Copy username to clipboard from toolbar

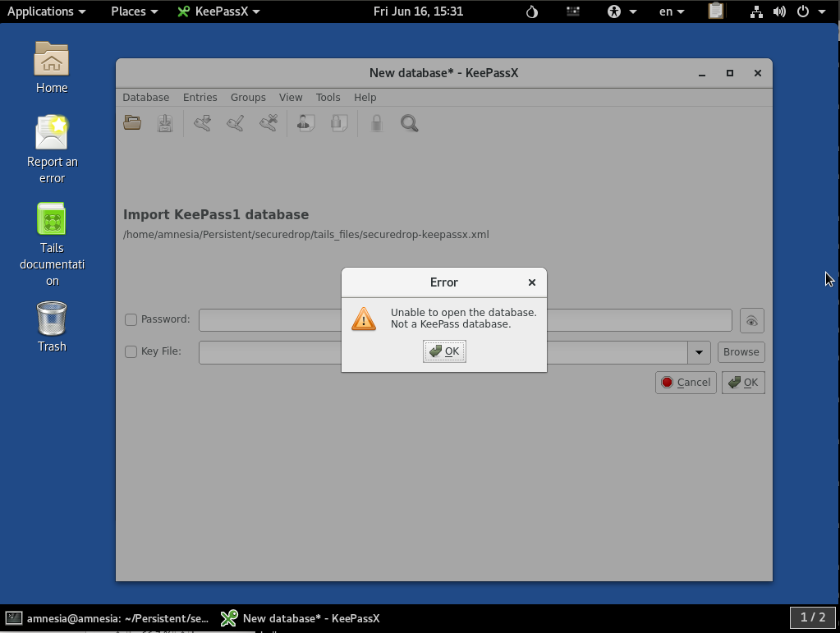[x=304, y=123]
